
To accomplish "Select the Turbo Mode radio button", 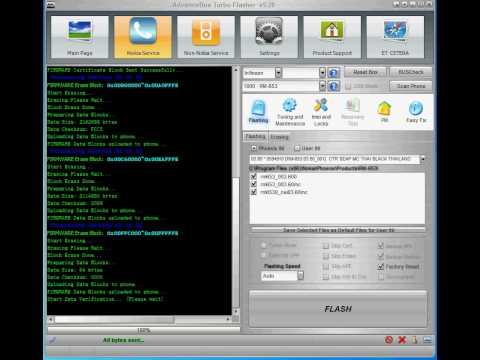I will point(264,245).
